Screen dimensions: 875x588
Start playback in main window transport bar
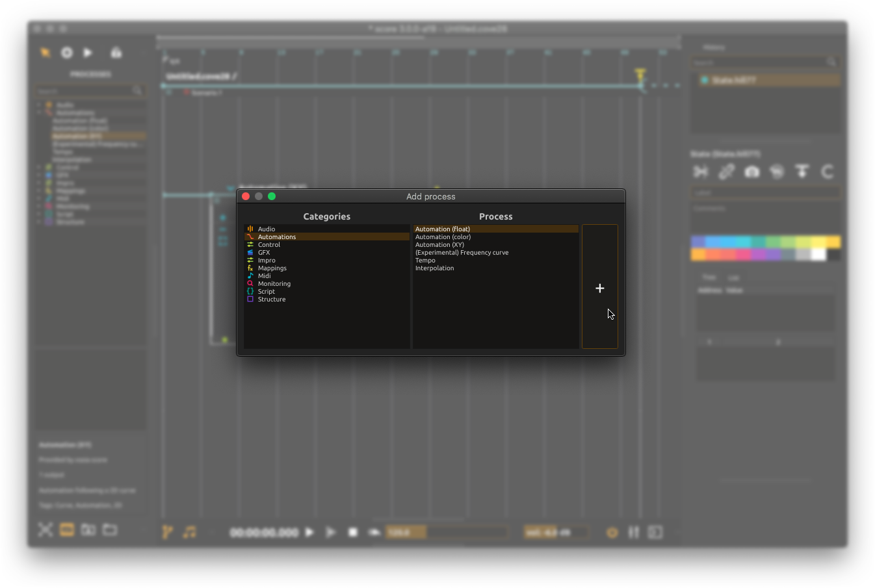click(309, 532)
